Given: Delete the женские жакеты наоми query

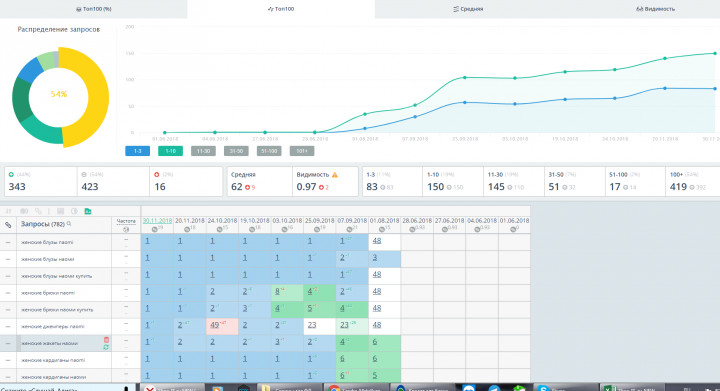Looking at the screenshot, I should click(x=106, y=340).
